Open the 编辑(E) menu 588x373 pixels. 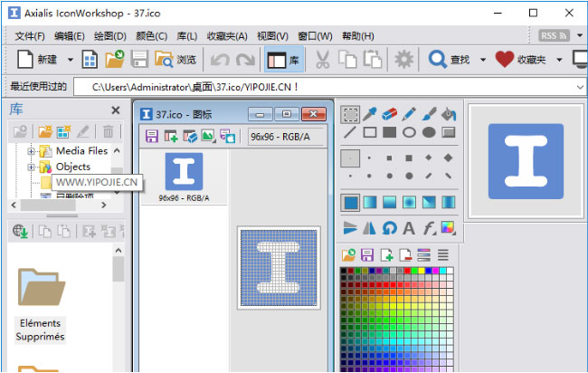(x=70, y=36)
